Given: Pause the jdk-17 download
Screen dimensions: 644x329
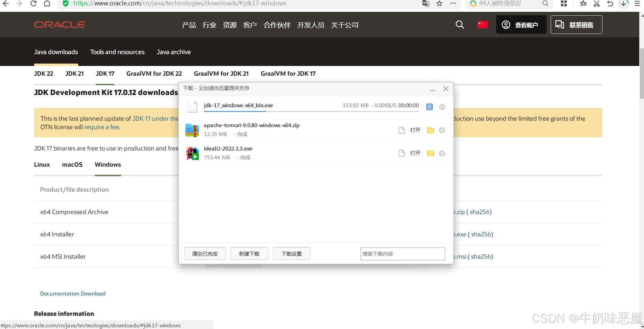Looking at the screenshot, I should (x=430, y=107).
